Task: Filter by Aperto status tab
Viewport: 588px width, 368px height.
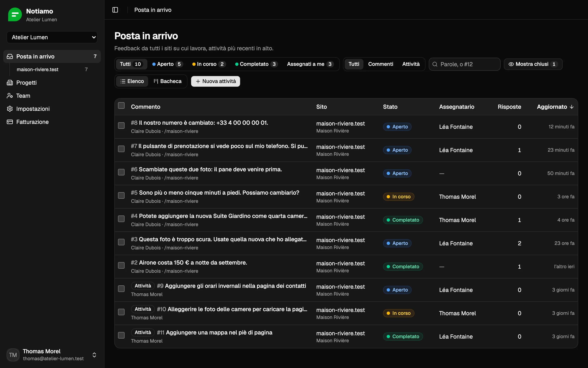Action: coord(167,64)
